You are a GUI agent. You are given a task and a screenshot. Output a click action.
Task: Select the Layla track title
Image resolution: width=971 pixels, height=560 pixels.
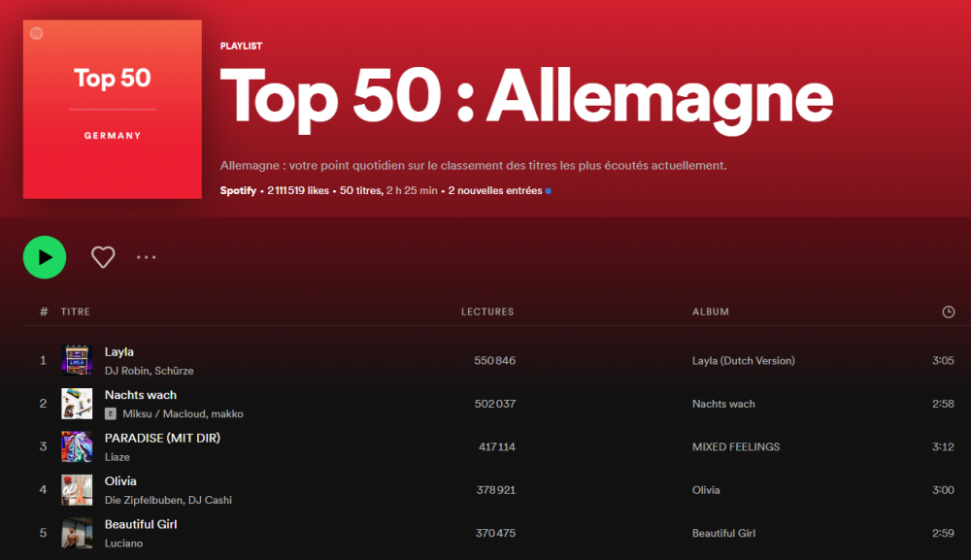coord(118,352)
